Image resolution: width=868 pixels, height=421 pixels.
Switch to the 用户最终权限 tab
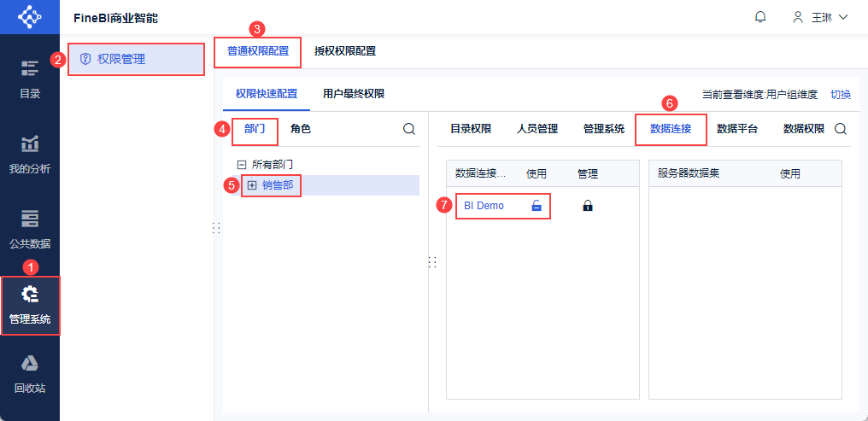pos(354,94)
